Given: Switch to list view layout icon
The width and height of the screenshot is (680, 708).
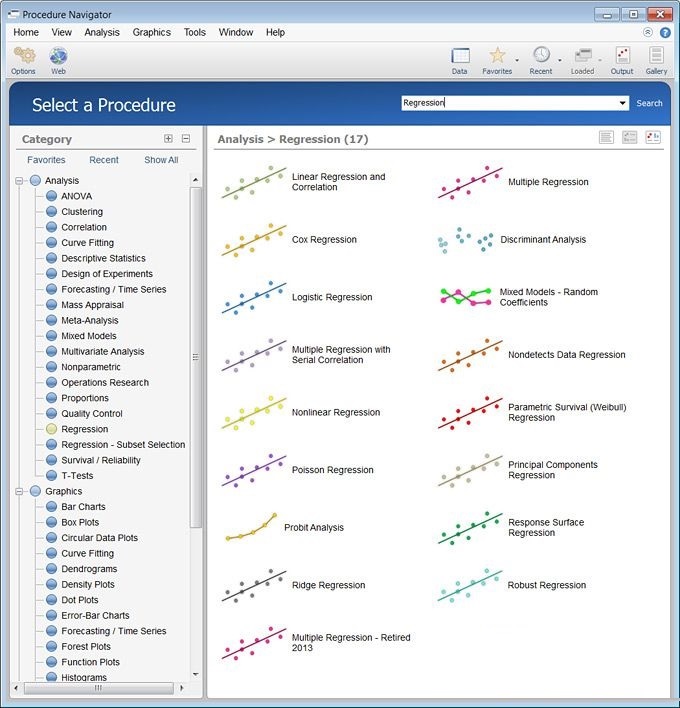Looking at the screenshot, I should click(606, 137).
